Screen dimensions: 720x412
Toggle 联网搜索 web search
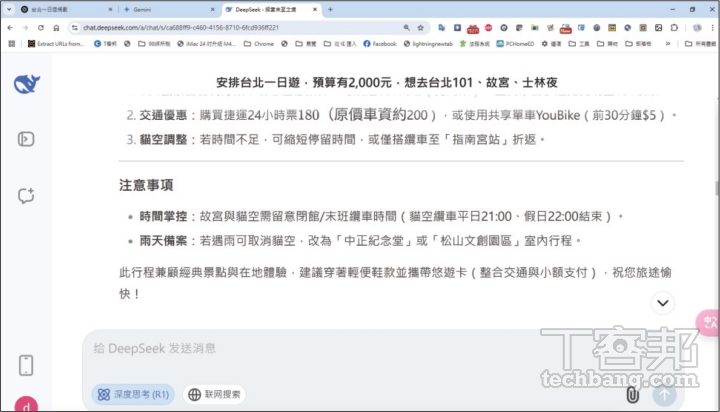[x=214, y=395]
